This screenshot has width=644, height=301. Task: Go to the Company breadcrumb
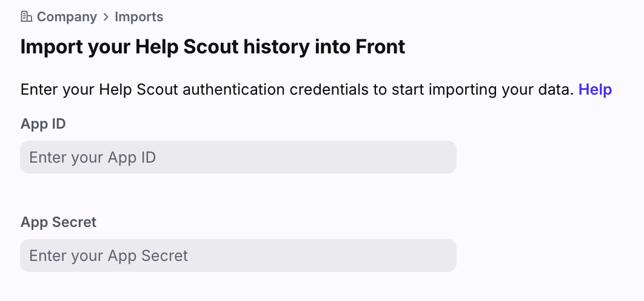tap(67, 16)
